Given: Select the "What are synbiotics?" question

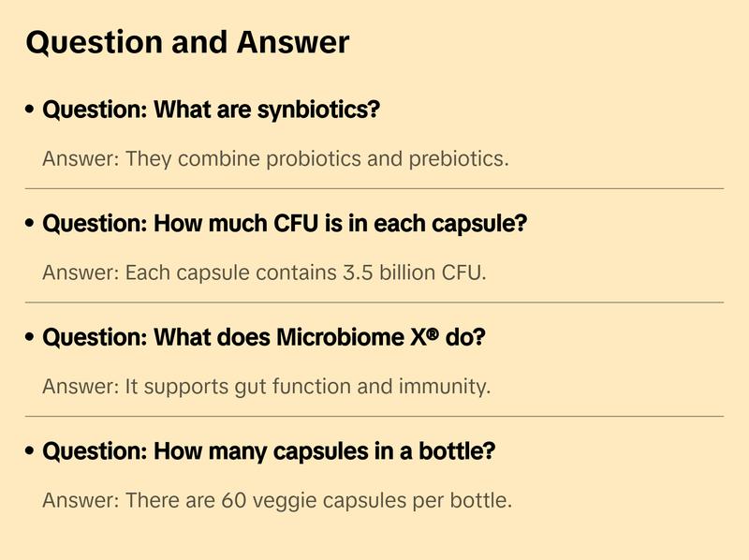Looking at the screenshot, I should click(x=212, y=111).
